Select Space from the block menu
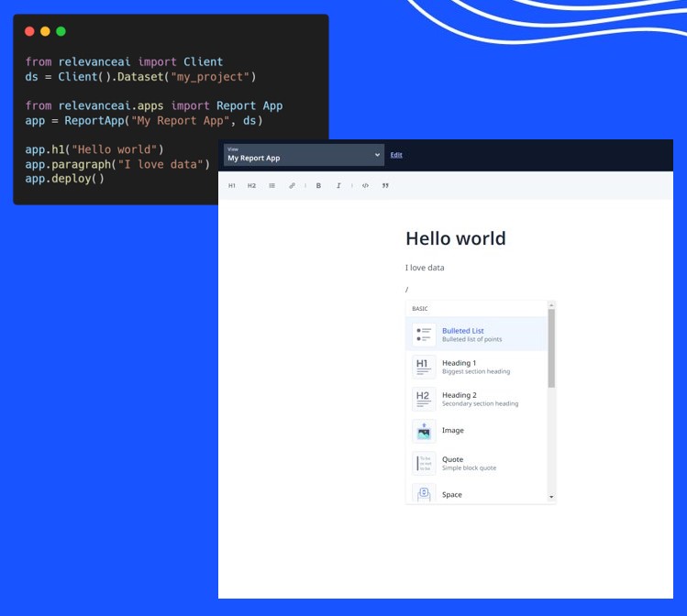Image resolution: width=687 pixels, height=616 pixels. (476, 494)
